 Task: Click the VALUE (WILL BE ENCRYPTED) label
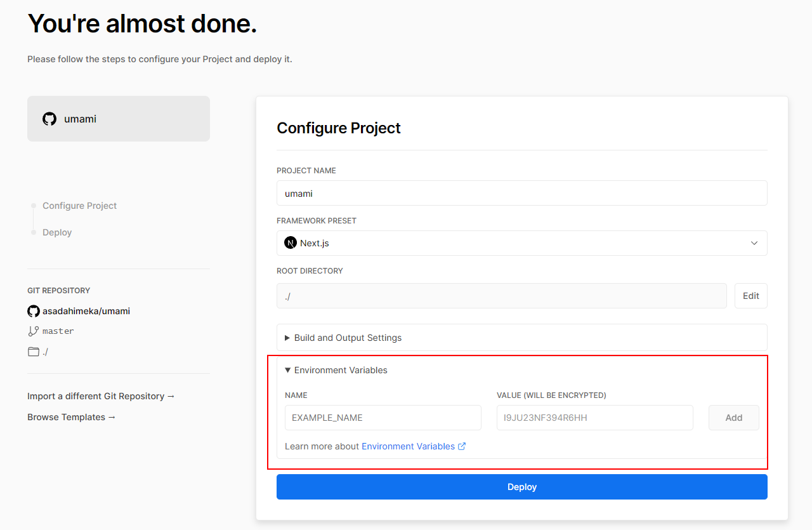(551, 395)
